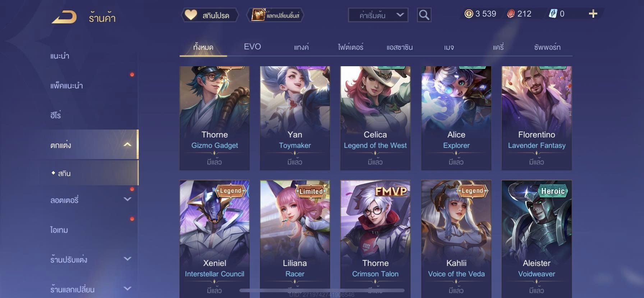Viewport: 644px width, 298px height.
Task: Switch to the ซัพพอร์ท tab
Action: coord(547,47)
